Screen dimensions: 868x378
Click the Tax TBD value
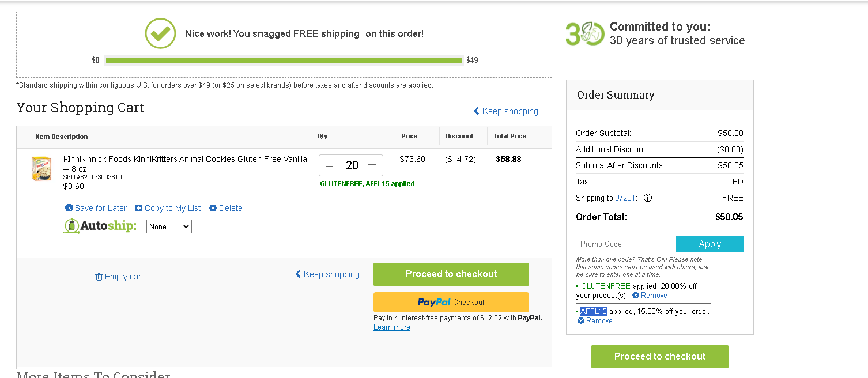tap(735, 182)
